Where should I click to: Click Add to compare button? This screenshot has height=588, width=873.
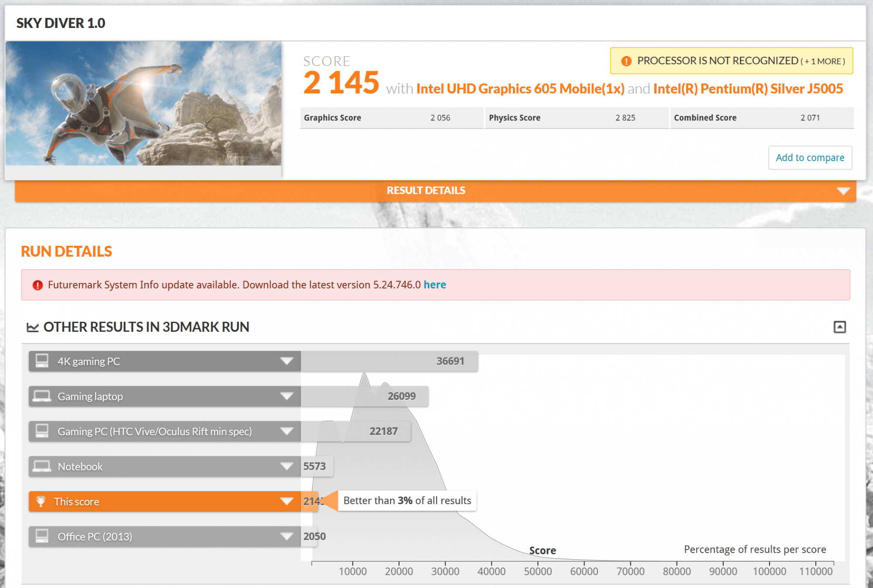pyautogui.click(x=810, y=158)
